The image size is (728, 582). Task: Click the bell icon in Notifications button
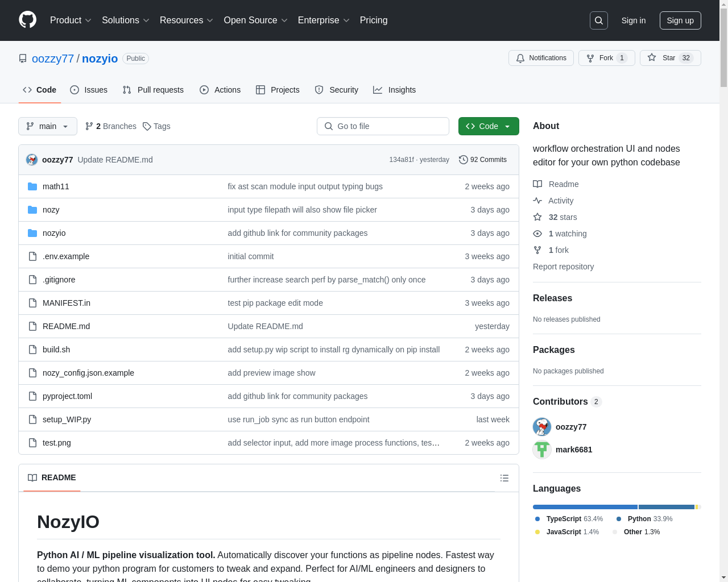click(520, 58)
